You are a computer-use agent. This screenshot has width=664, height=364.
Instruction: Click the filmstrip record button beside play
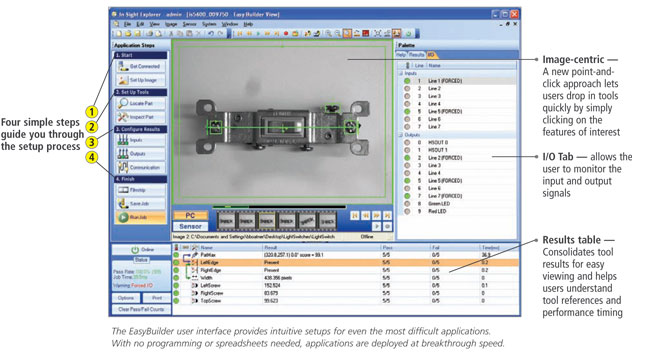(387, 226)
